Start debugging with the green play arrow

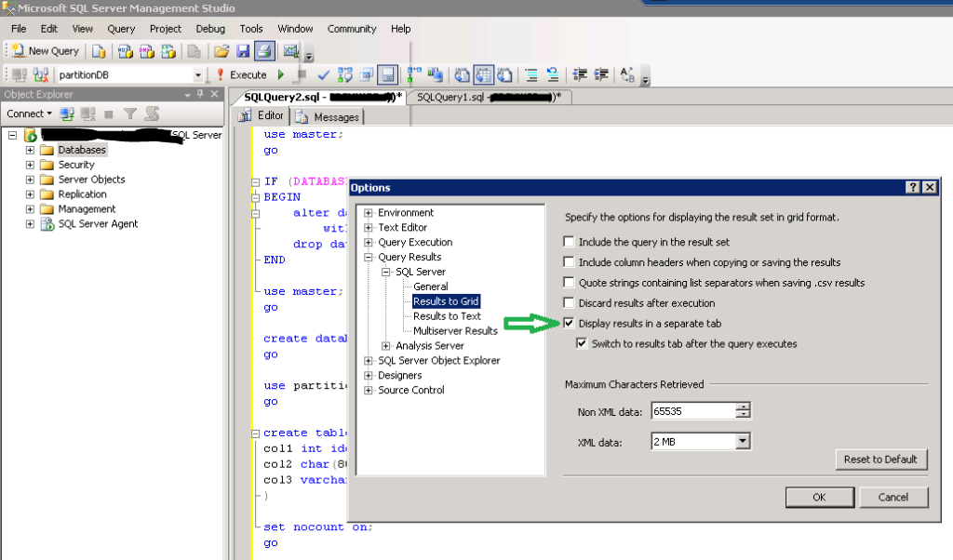[281, 74]
